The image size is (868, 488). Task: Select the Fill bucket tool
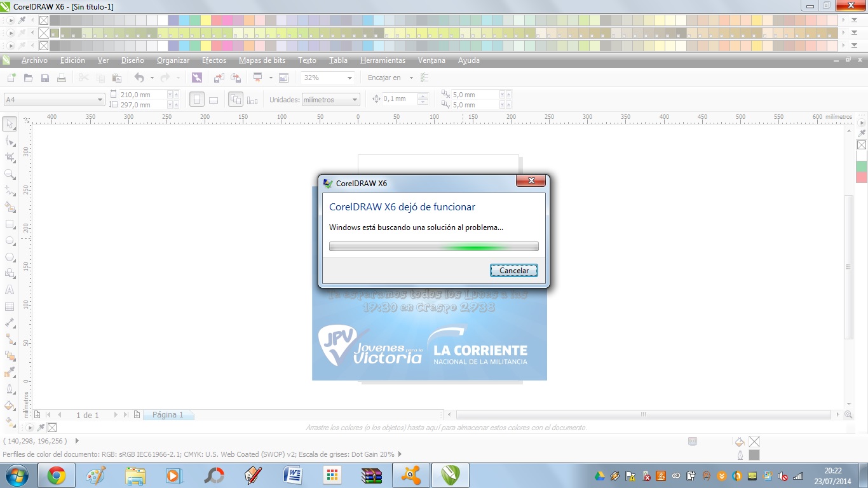pyautogui.click(x=10, y=405)
